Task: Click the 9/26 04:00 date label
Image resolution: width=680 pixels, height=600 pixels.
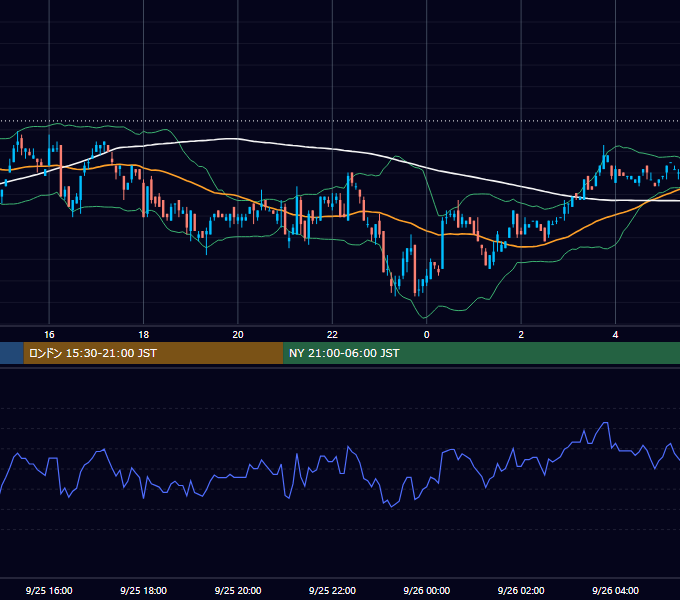Action: click(615, 590)
